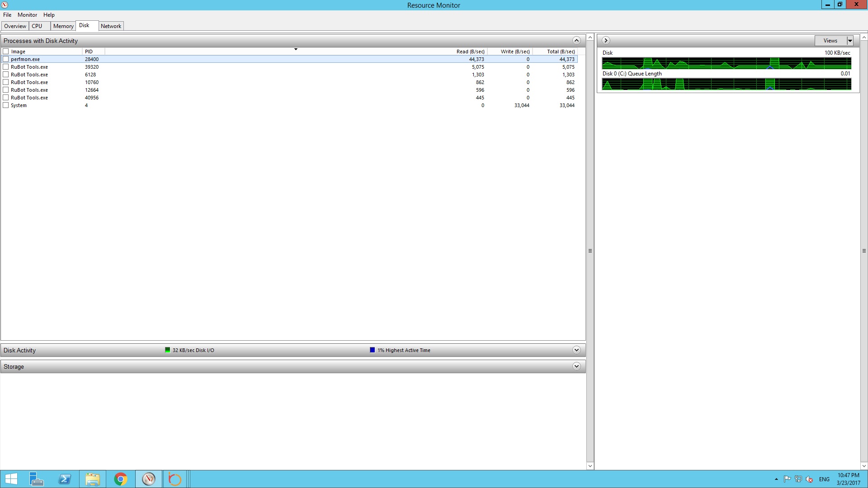
Task: Click the Windows Start button
Action: tap(11, 479)
